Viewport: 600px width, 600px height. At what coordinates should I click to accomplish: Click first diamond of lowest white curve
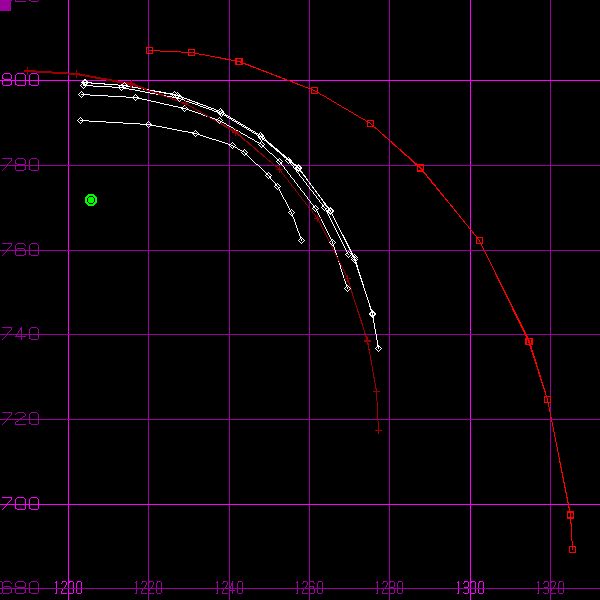[x=81, y=120]
